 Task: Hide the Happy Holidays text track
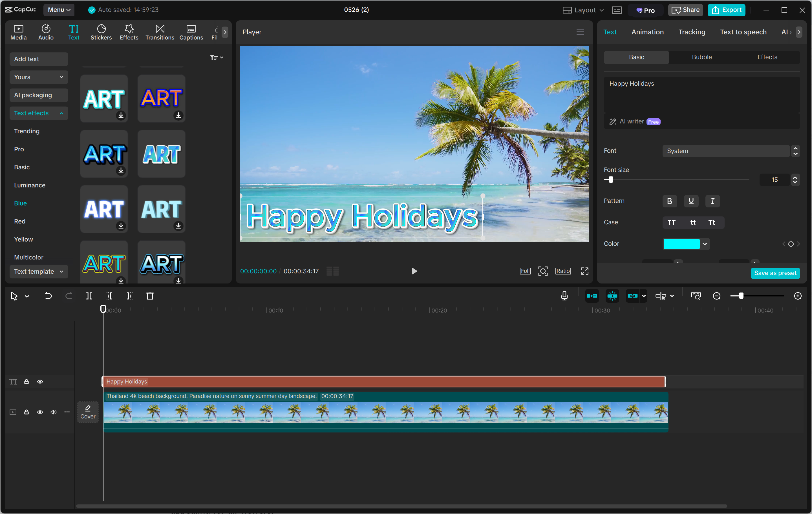click(x=40, y=382)
